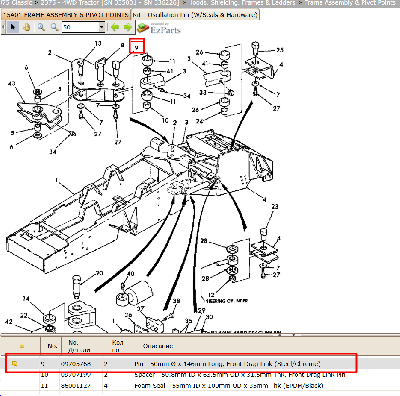Click the quantity column header

(x=117, y=346)
